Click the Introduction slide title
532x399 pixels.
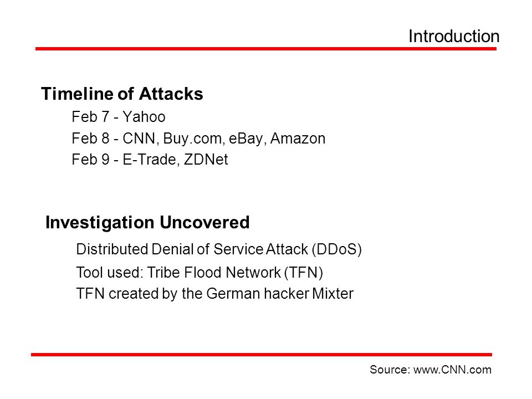click(454, 37)
